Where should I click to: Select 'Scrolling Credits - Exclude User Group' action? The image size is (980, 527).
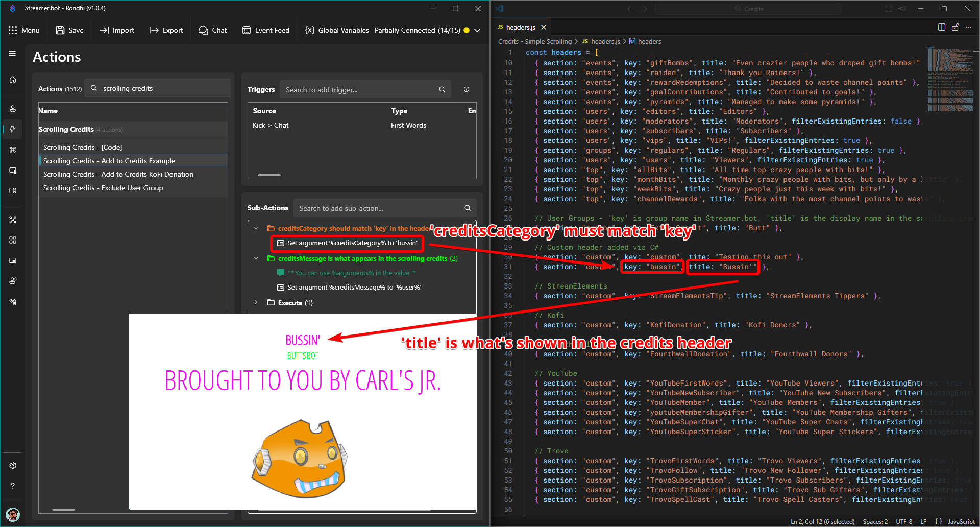(133, 188)
